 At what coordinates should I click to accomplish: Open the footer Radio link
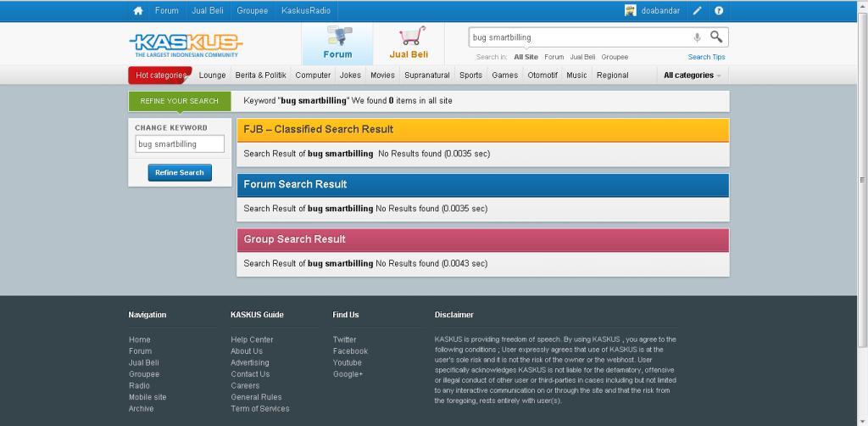pos(140,385)
